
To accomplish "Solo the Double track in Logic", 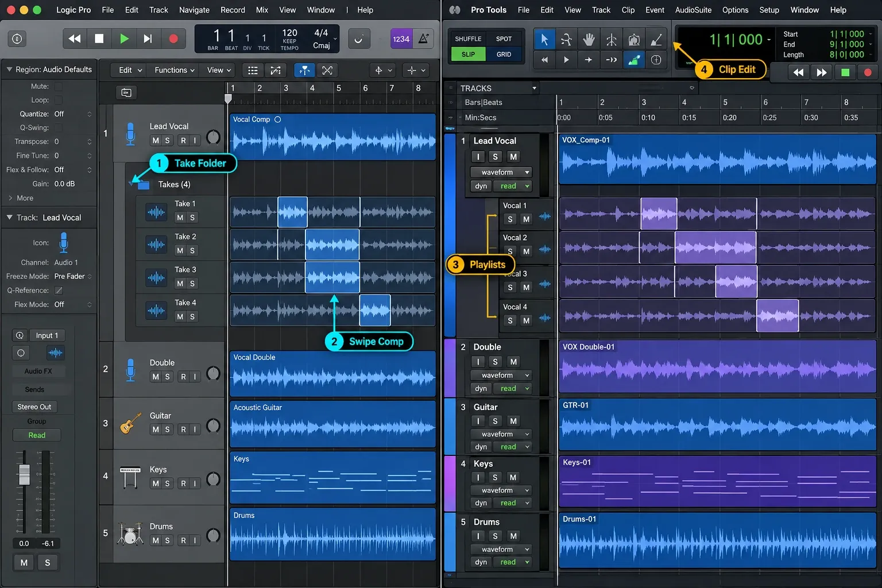I will tap(167, 377).
